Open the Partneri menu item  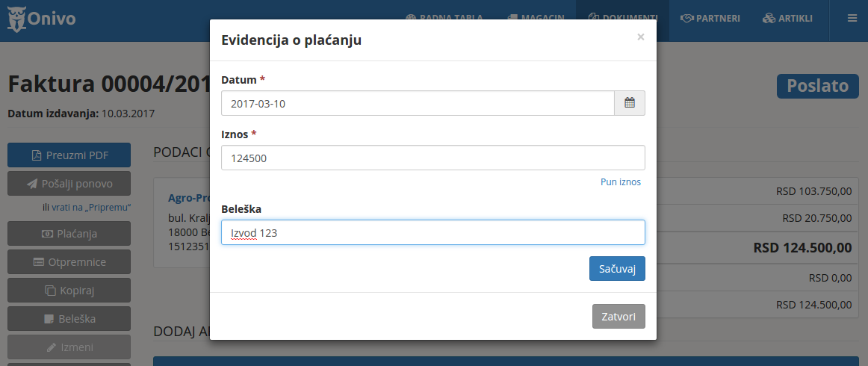pyautogui.click(x=710, y=19)
